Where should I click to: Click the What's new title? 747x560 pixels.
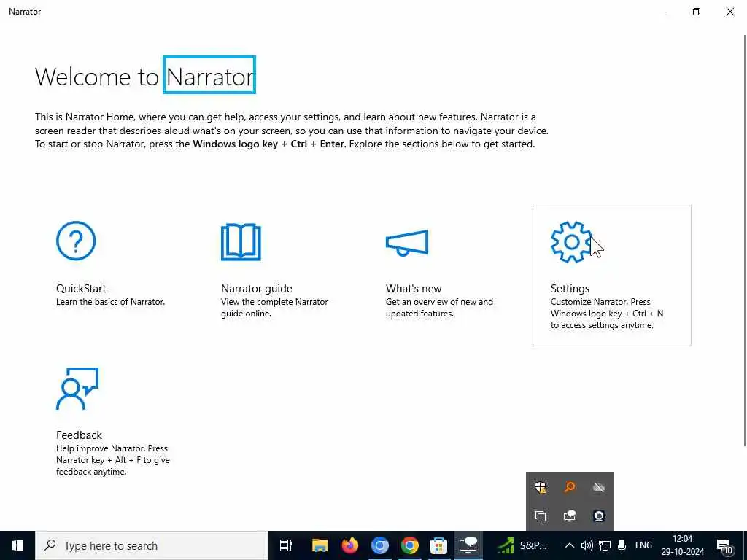pos(414,289)
